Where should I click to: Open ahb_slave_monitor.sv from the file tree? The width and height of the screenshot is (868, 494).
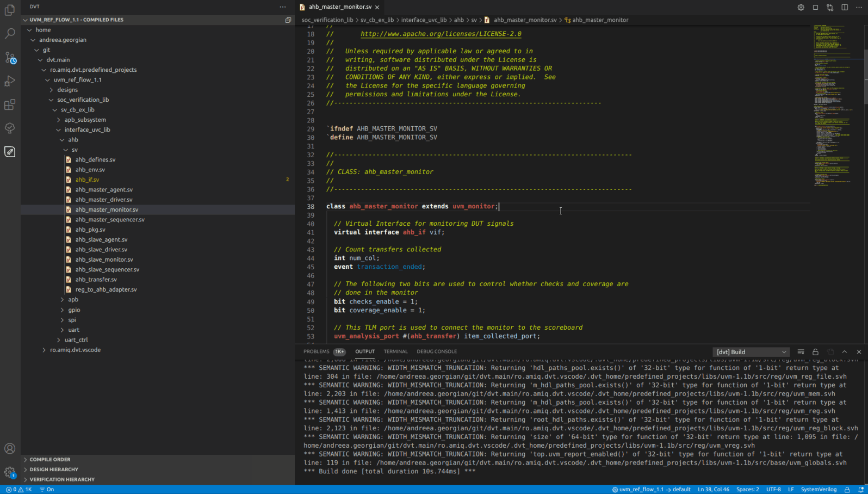coord(104,260)
